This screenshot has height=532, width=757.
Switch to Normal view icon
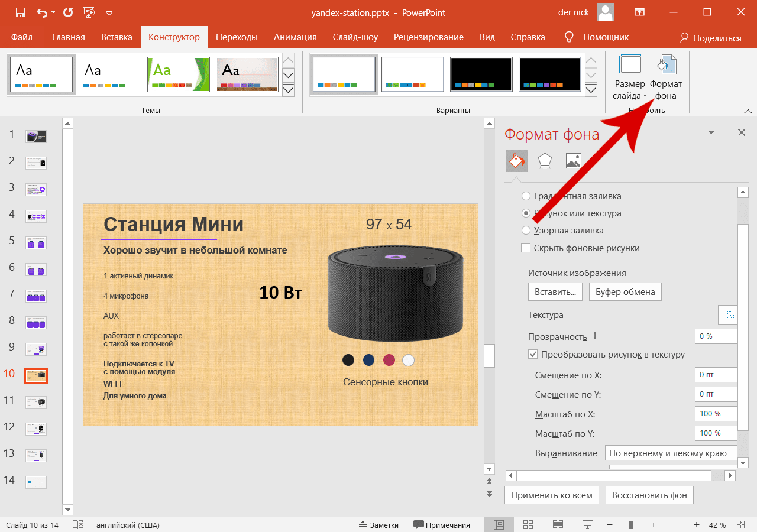(x=499, y=525)
